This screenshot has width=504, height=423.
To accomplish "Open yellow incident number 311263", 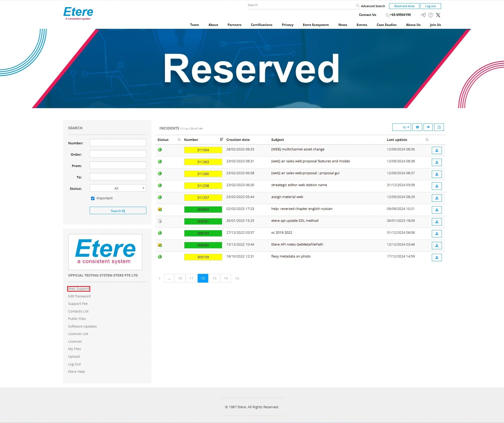I will coord(203,162).
